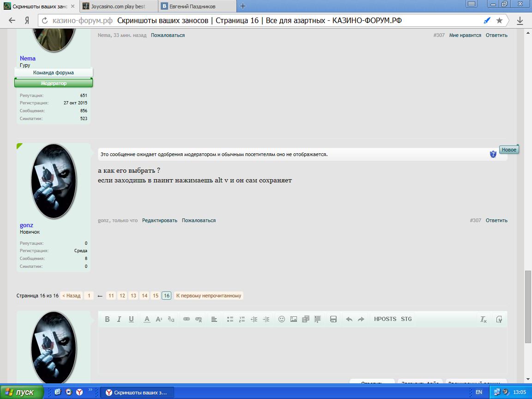Toggle bold formatting in the editor
Viewport: 532px width, 399px height.
pyautogui.click(x=107, y=319)
